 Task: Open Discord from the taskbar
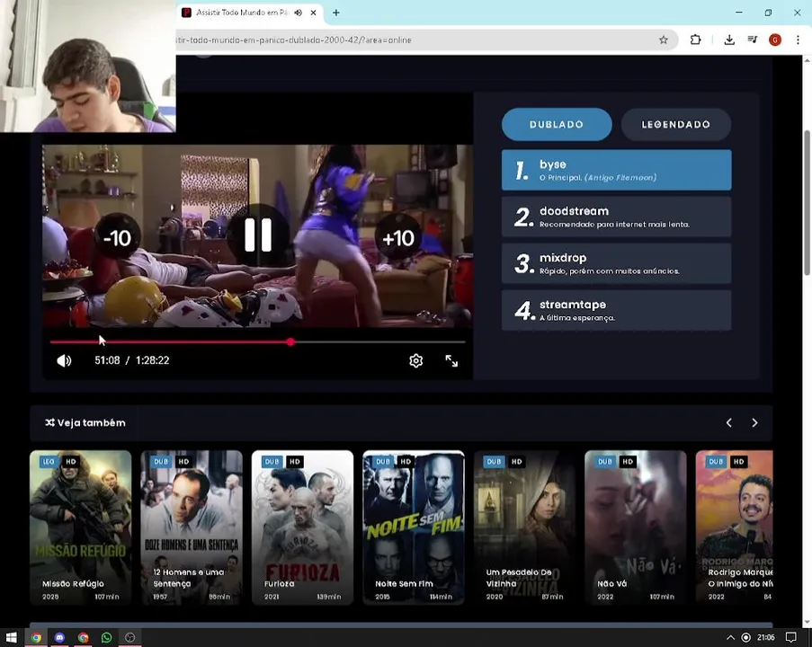59,637
